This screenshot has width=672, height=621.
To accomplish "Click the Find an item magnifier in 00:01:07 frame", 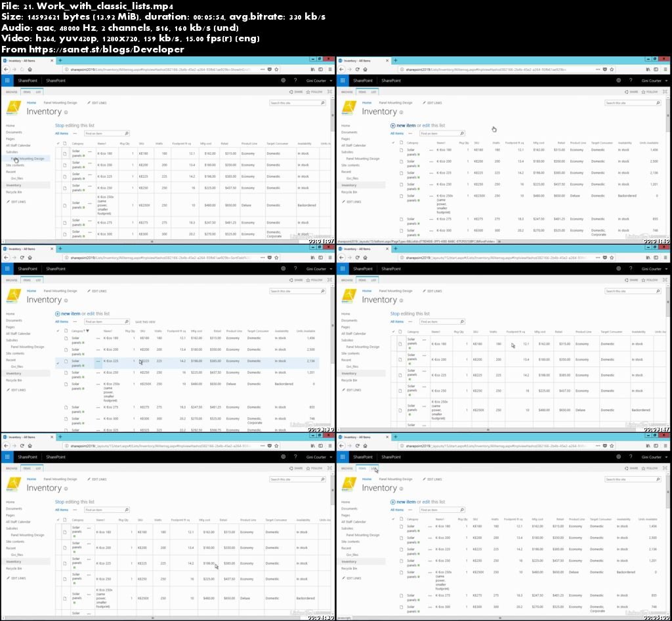I will (127, 134).
